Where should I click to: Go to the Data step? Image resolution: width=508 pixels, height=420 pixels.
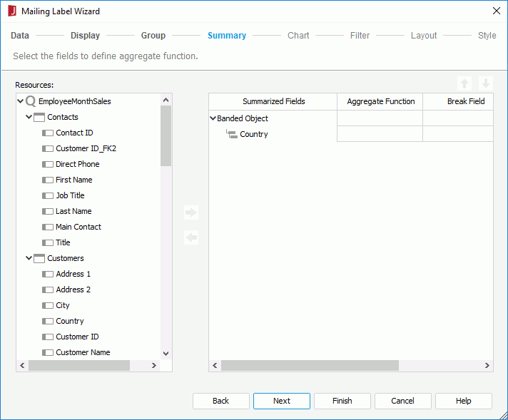20,36
